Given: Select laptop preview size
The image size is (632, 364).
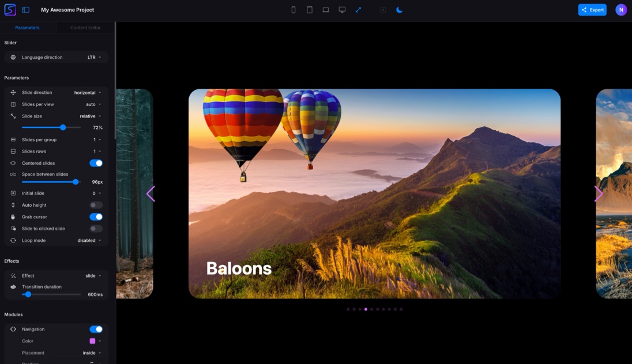Looking at the screenshot, I should coord(326,10).
